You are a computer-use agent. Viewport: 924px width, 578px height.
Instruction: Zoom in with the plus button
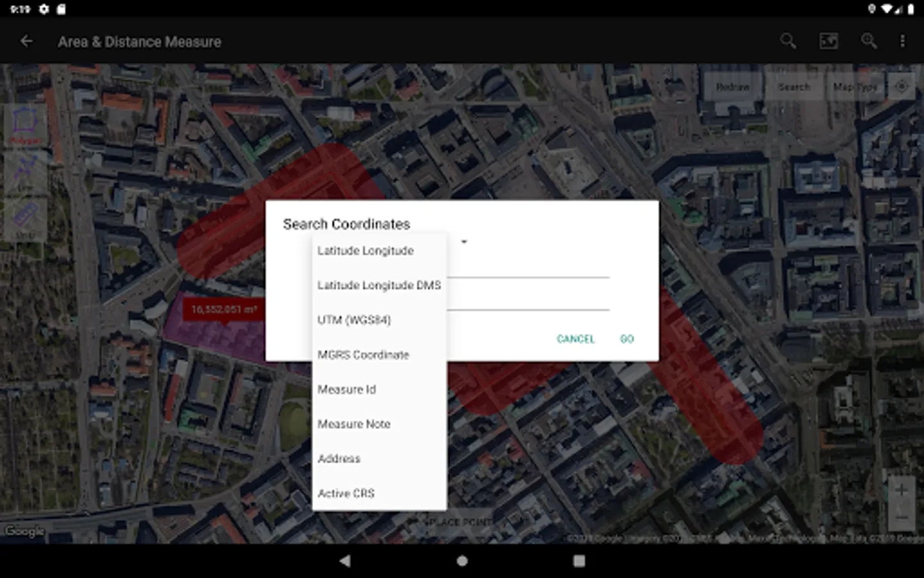pos(901,490)
